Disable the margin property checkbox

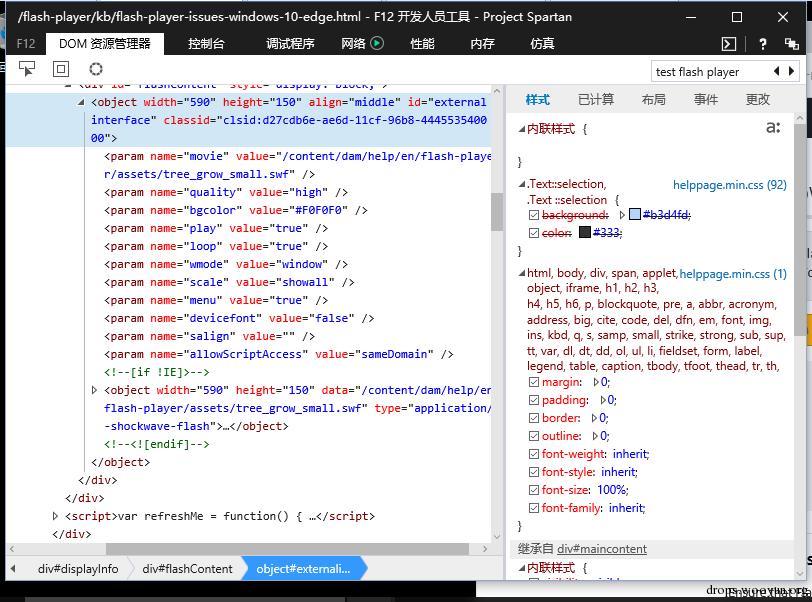tap(533, 382)
